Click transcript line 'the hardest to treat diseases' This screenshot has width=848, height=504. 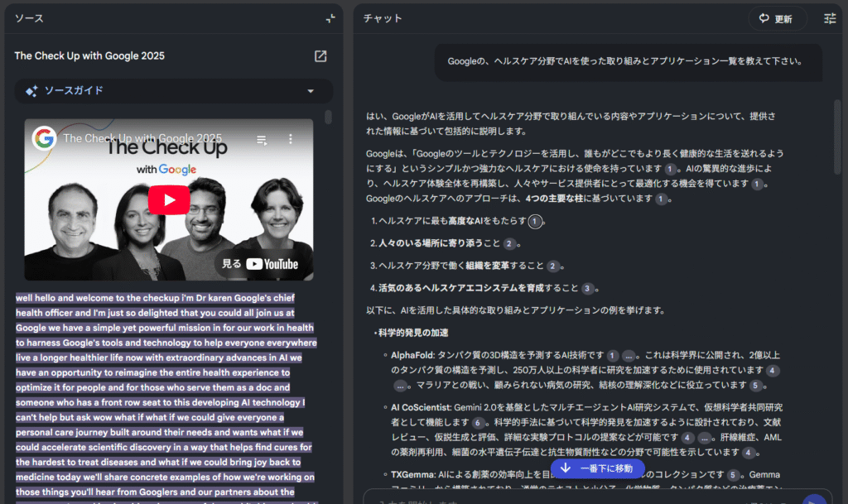(x=158, y=463)
